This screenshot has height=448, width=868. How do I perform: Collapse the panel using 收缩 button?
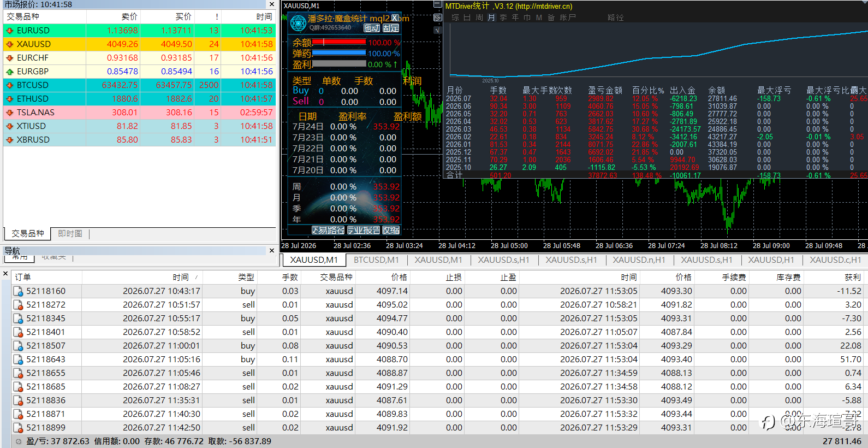(391, 231)
